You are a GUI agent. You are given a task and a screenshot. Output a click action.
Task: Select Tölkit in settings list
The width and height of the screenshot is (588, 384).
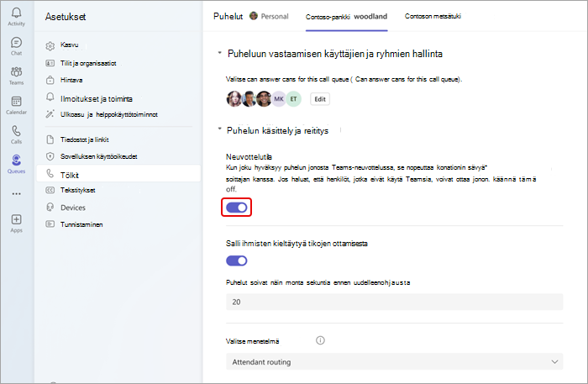[118, 174]
